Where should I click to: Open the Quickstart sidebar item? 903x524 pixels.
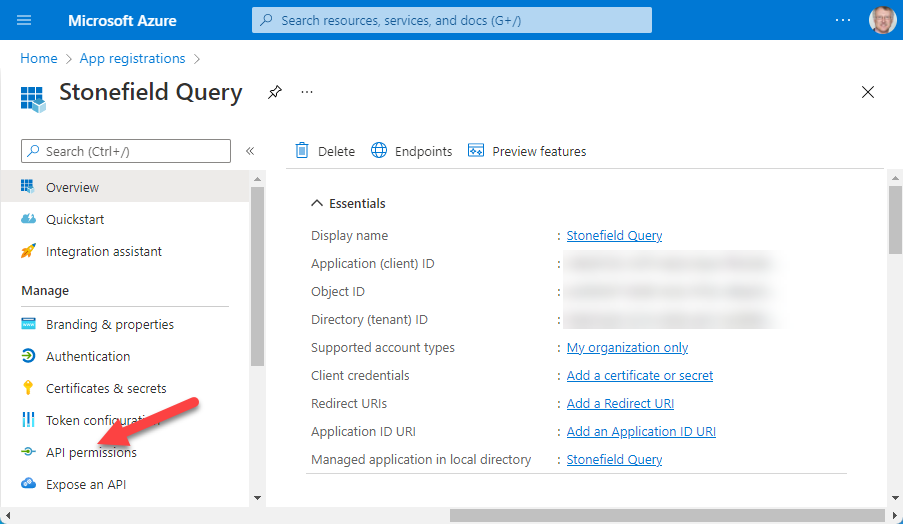click(x=75, y=219)
